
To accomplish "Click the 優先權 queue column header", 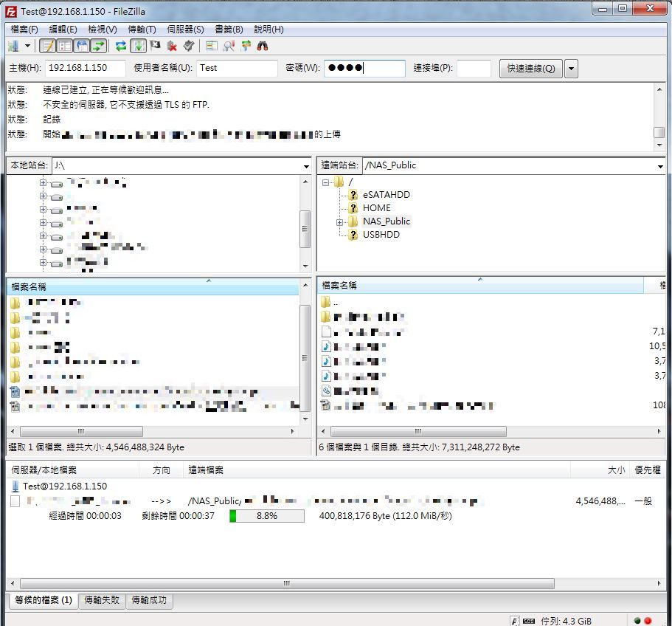I will pos(648,470).
